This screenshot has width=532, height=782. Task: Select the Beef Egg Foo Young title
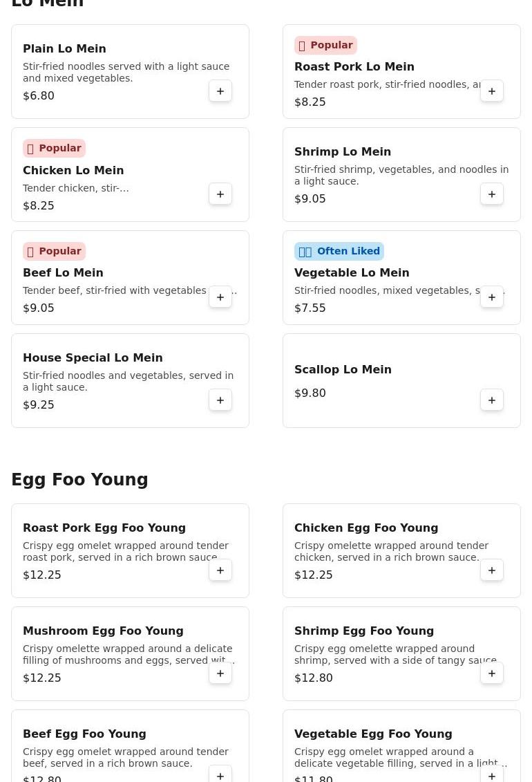point(84,734)
